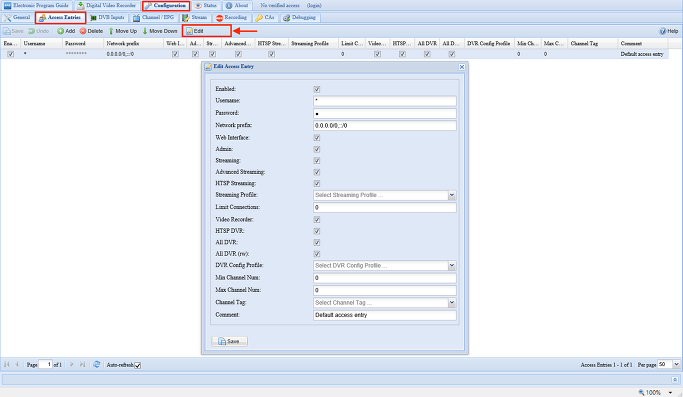Expand the Channel Tag dropdown
The height and width of the screenshot is (397, 683).
(452, 302)
